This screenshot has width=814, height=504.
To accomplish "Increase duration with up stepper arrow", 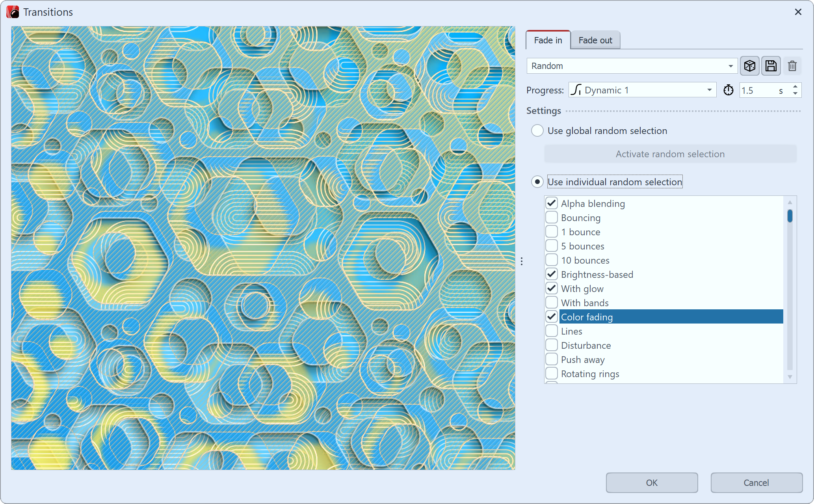I will pyautogui.click(x=795, y=87).
